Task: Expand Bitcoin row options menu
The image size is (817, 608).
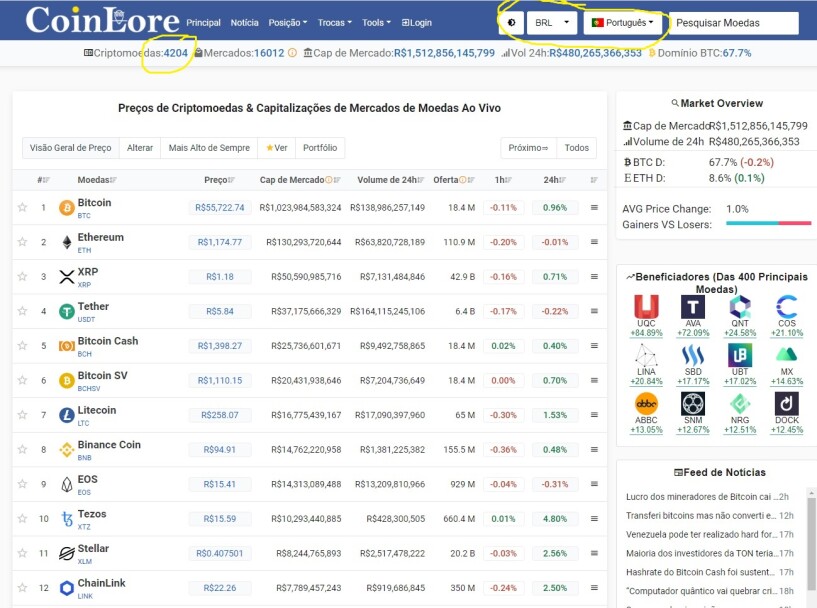Action: [594, 207]
